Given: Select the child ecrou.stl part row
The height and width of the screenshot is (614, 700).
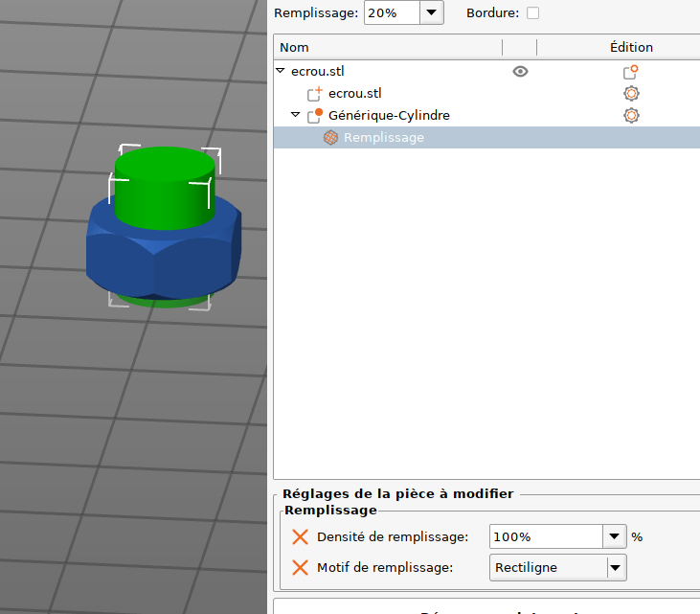Looking at the screenshot, I should click(x=486, y=93).
